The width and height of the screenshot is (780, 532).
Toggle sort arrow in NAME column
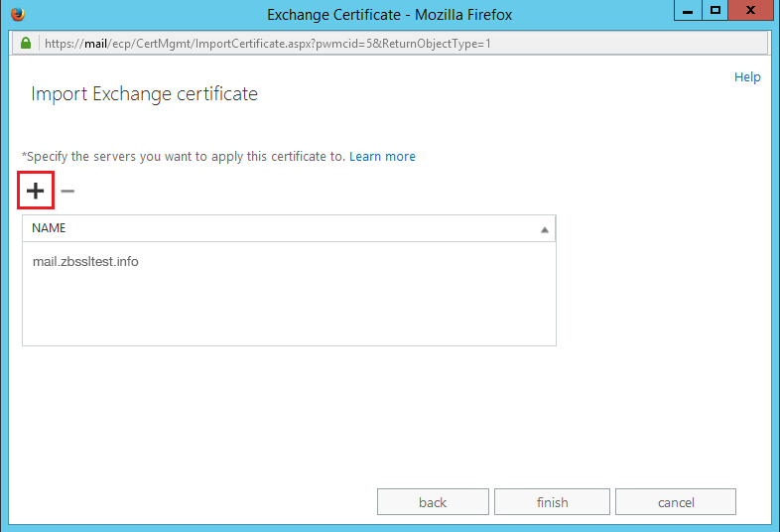(x=544, y=229)
